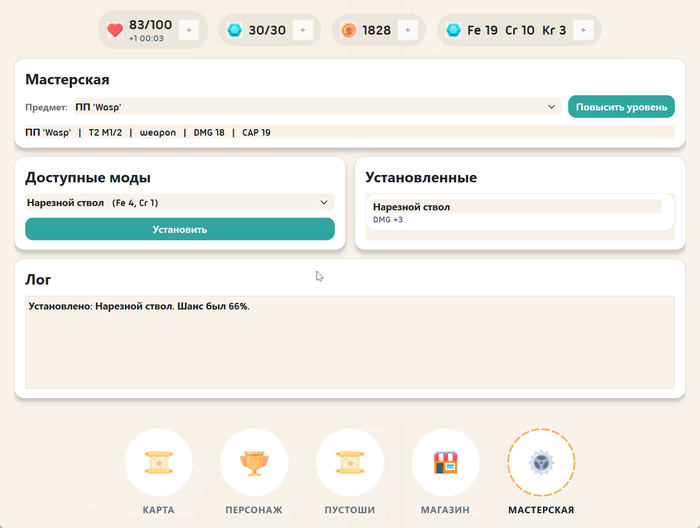Viewport: 700px width, 528px height.
Task: Click the resources gem icon near Fe 19
Action: [x=454, y=30]
